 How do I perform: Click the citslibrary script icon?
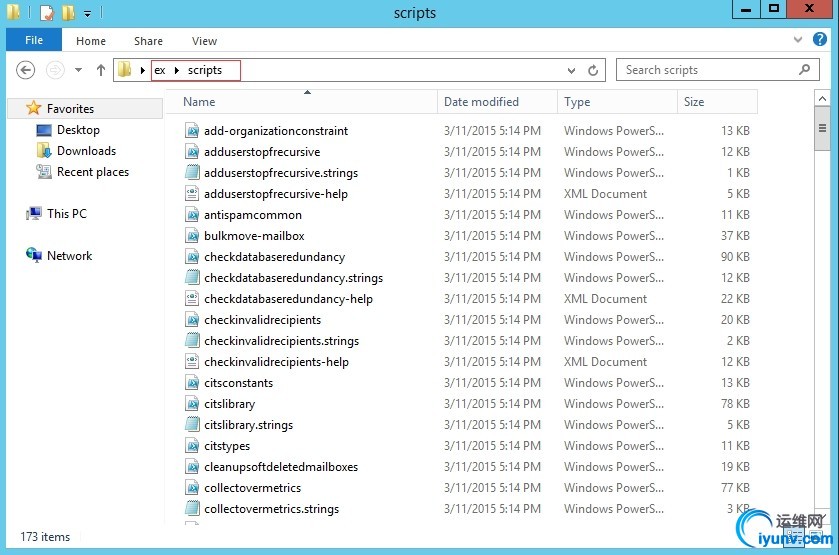[192, 404]
